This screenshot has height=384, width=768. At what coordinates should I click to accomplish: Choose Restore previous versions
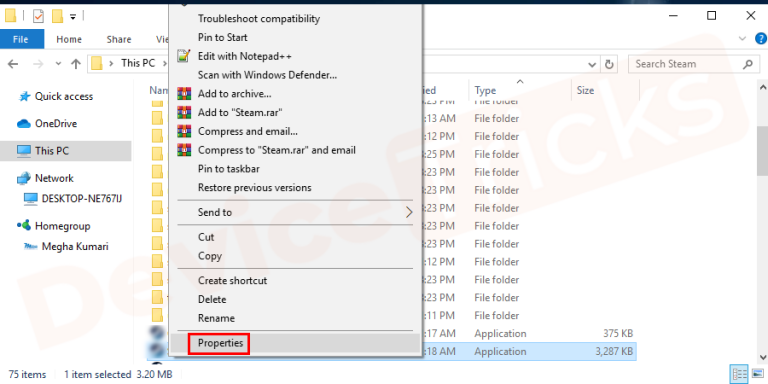tap(254, 188)
